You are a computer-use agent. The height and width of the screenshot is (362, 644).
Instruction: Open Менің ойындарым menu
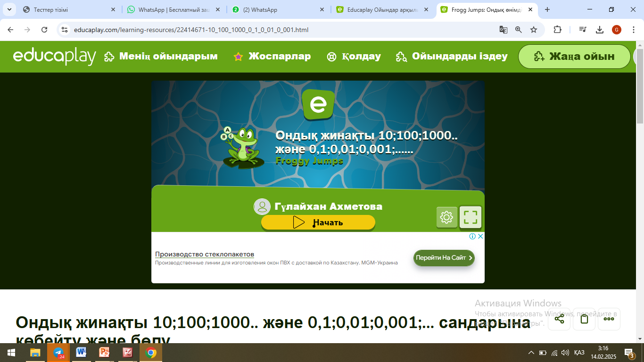(x=161, y=57)
